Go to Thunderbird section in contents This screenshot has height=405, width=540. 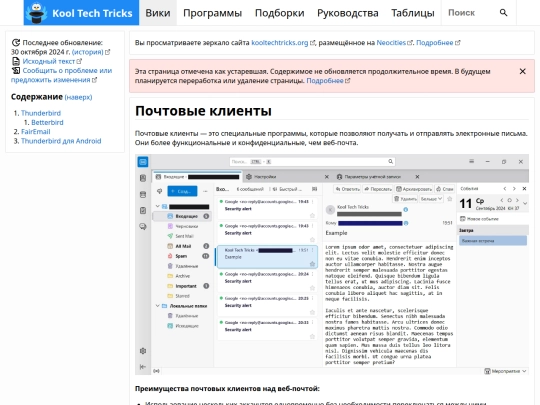coord(41,113)
